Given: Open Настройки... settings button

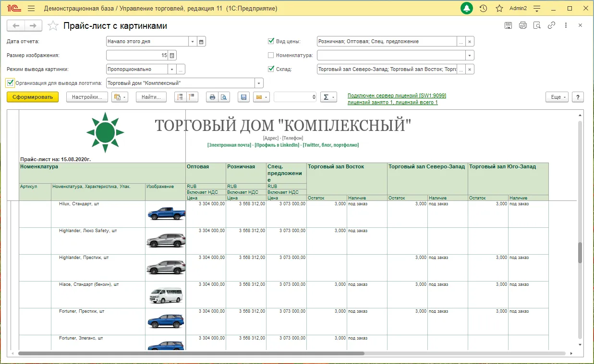Looking at the screenshot, I should point(87,97).
